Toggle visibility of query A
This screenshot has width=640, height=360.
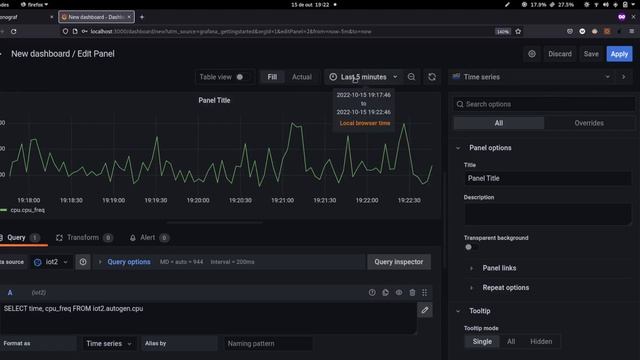pyautogui.click(x=399, y=292)
